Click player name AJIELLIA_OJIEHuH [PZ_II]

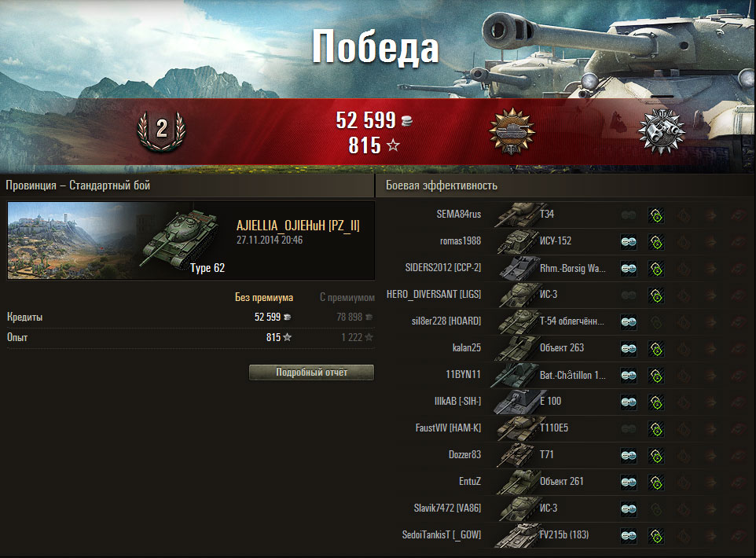[x=298, y=226]
